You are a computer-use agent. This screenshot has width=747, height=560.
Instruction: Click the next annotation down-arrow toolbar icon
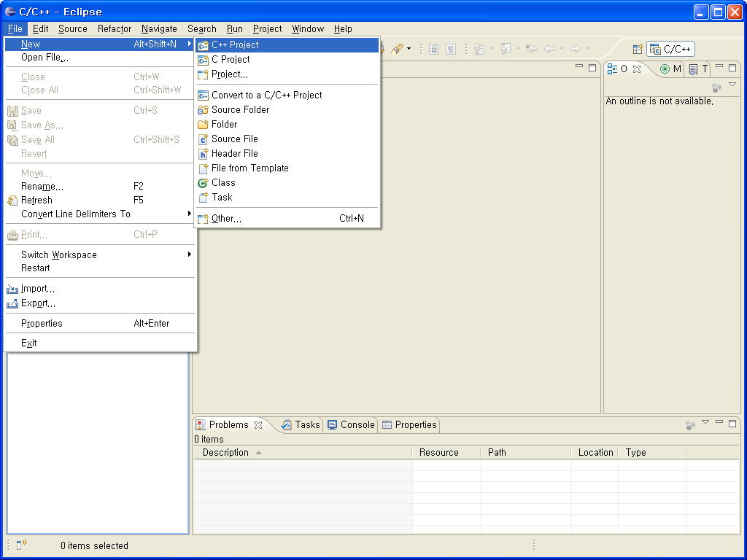(480, 49)
